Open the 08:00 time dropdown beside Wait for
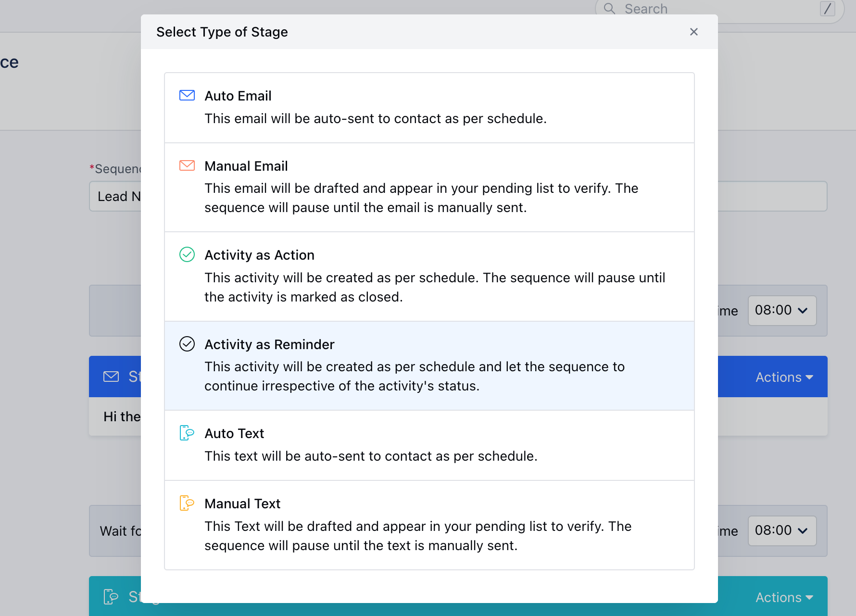The height and width of the screenshot is (616, 856). coord(782,531)
